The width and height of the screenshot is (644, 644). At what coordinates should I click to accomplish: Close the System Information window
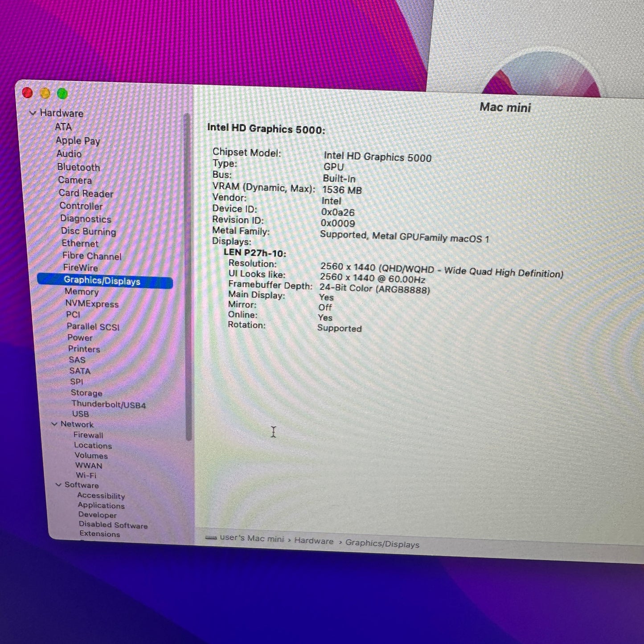pos(27,93)
